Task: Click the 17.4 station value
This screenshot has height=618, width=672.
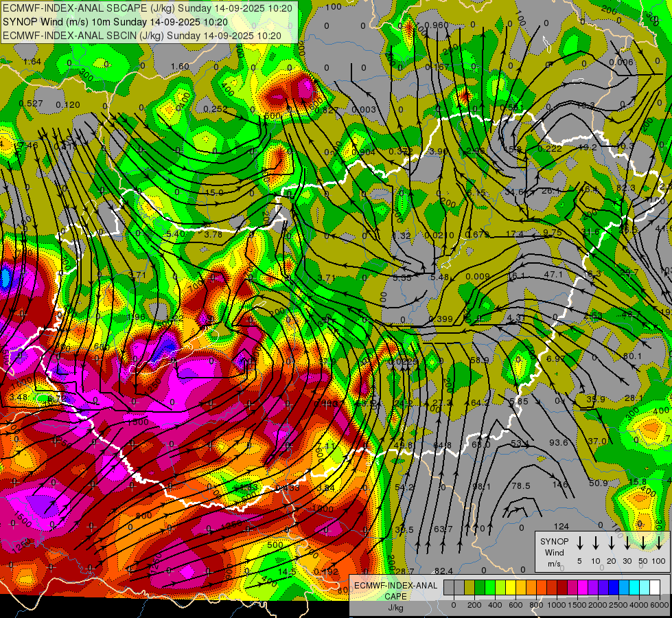Action: click(515, 233)
